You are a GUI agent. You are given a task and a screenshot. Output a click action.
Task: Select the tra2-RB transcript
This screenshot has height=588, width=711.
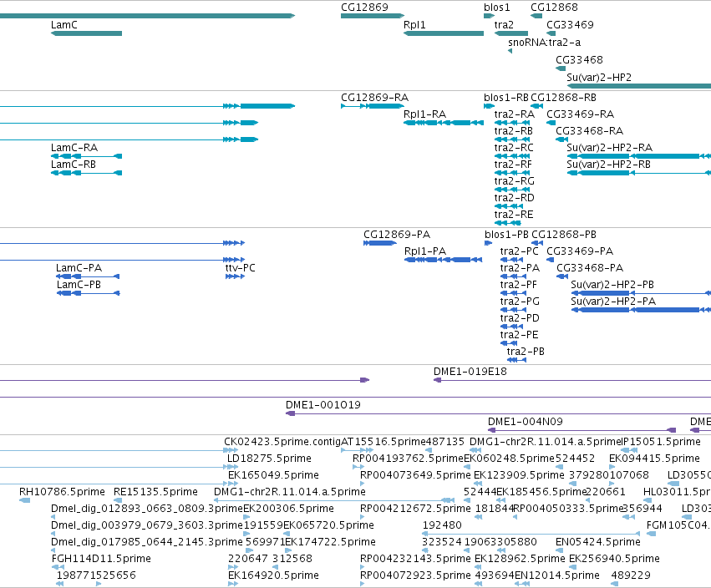pyautogui.click(x=512, y=139)
